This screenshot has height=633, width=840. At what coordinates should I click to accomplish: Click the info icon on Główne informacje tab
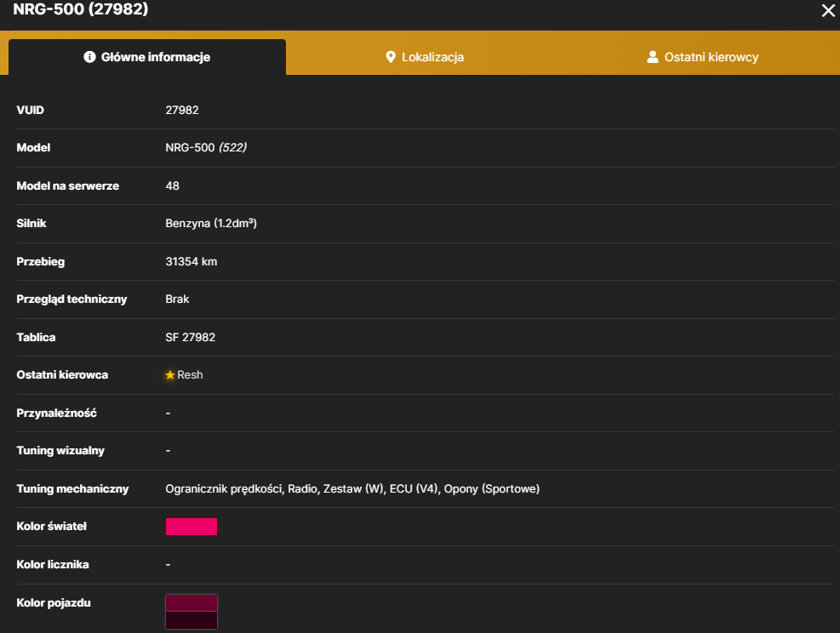coord(89,57)
